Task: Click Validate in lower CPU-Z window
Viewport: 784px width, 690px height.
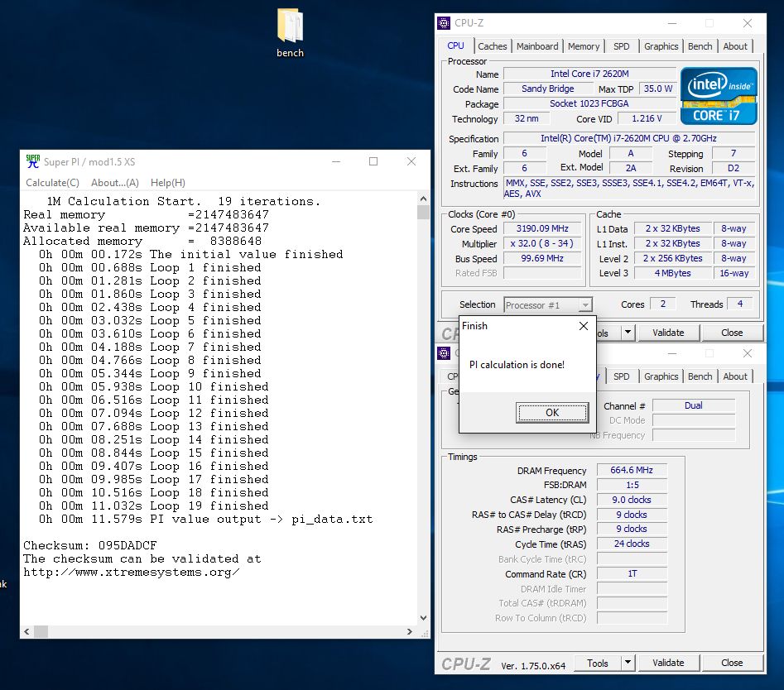Action: click(668, 663)
